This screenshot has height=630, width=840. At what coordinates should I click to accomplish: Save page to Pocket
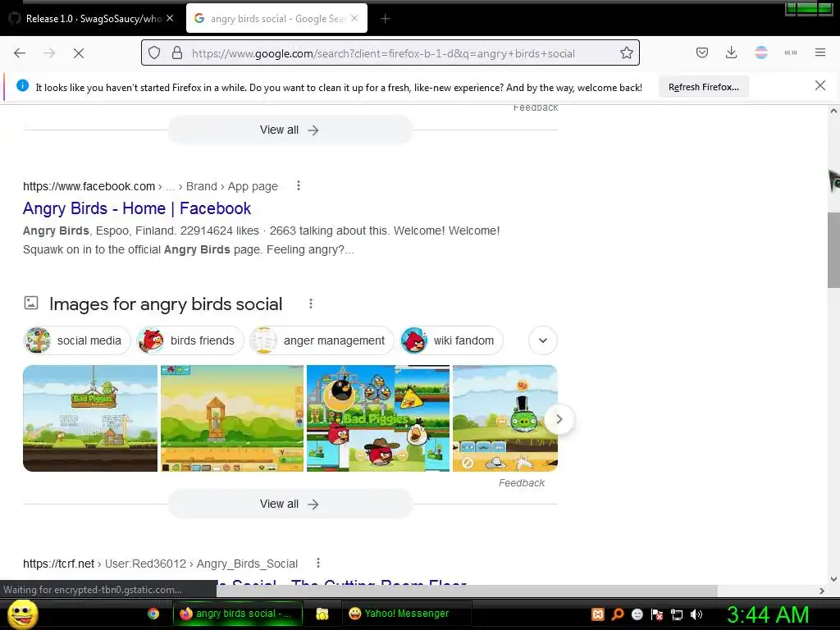702,52
